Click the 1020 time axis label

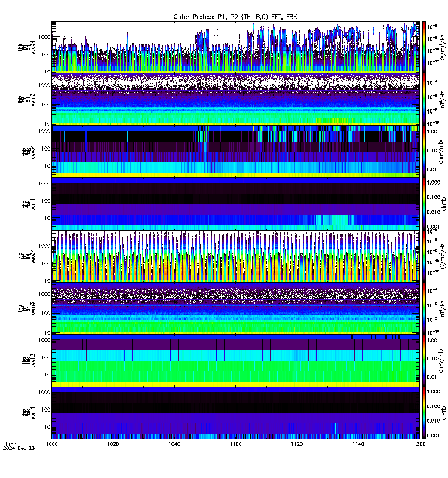click(113, 444)
